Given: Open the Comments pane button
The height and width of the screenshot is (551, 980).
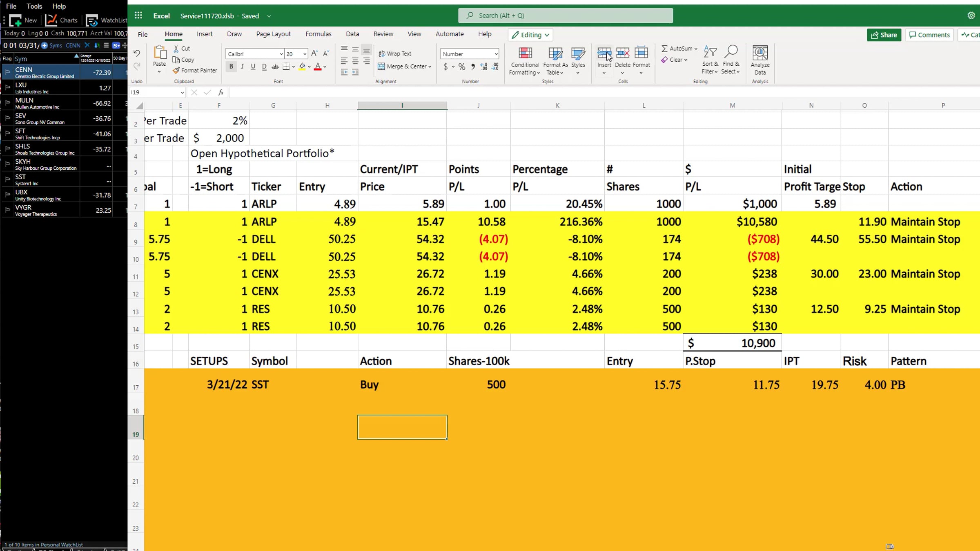Looking at the screenshot, I should 929,35.
